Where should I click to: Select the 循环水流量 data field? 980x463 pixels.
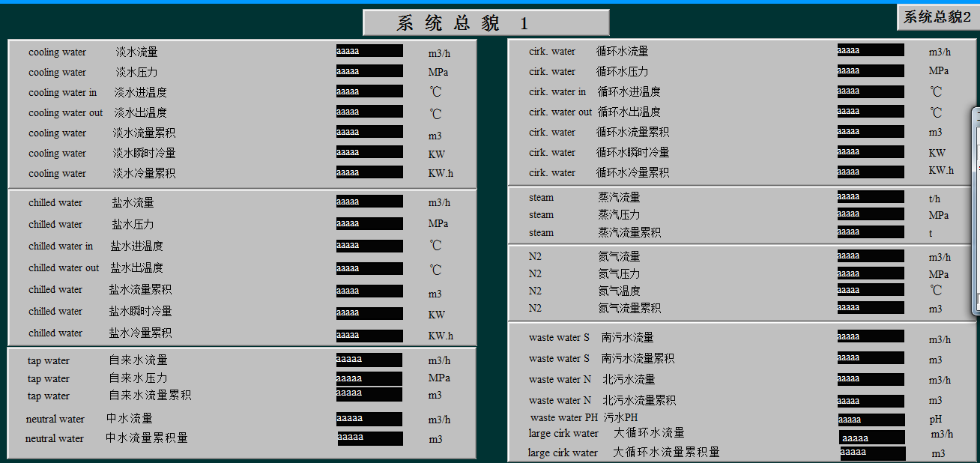(x=869, y=50)
